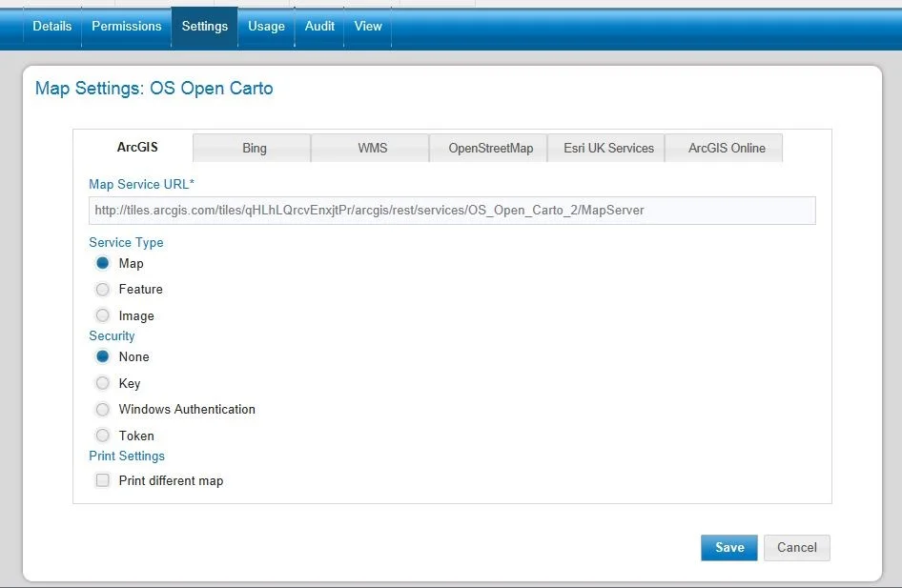The width and height of the screenshot is (902, 588).
Task: Choose Token security option
Action: point(102,436)
